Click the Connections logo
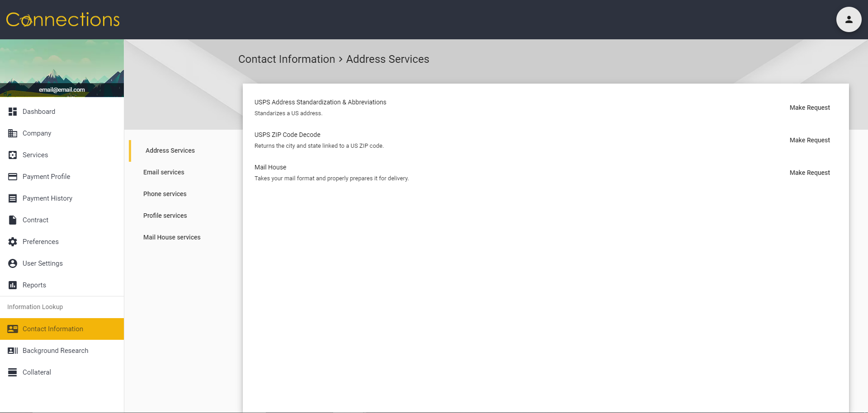 point(63,19)
